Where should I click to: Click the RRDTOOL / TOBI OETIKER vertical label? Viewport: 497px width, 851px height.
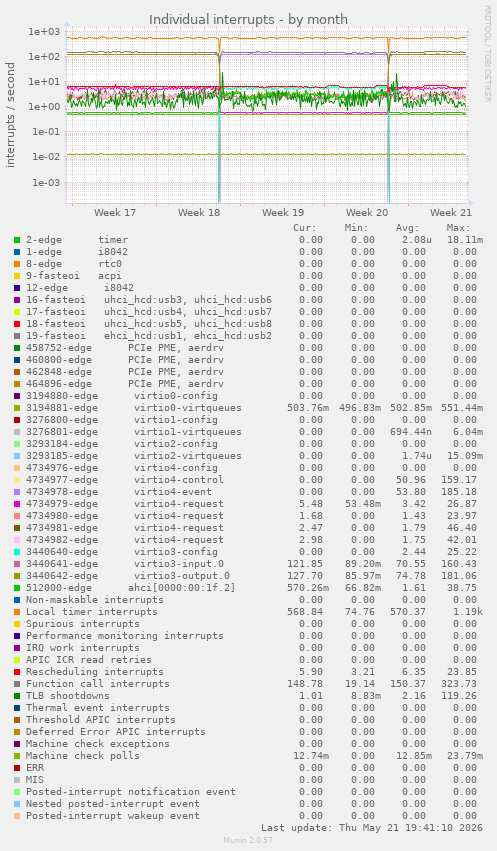pos(487,53)
